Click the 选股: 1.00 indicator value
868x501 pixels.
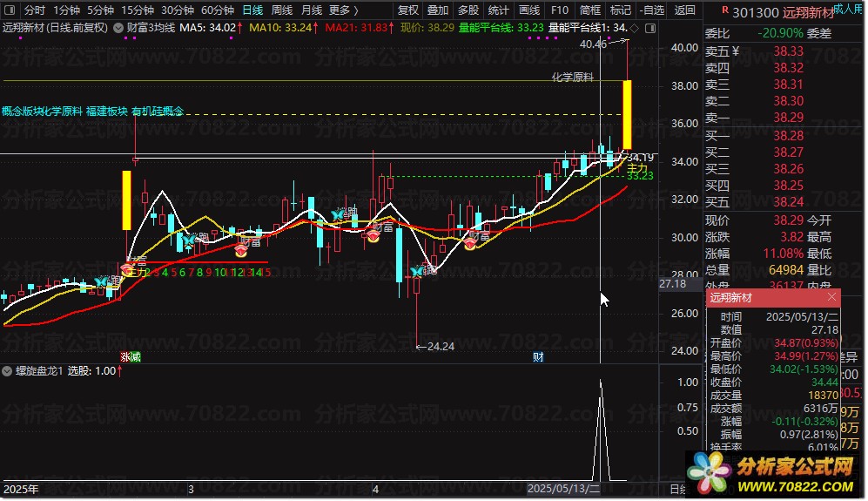tap(91, 371)
